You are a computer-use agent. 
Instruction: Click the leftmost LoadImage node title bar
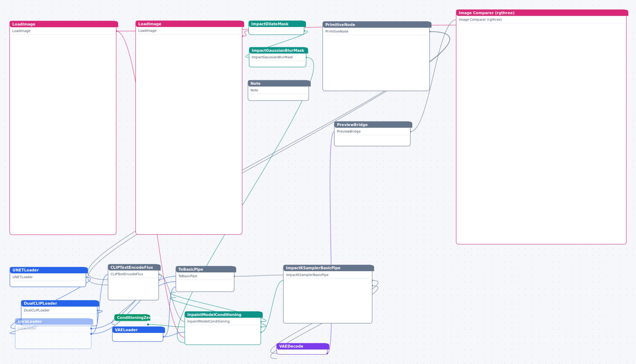(64, 24)
